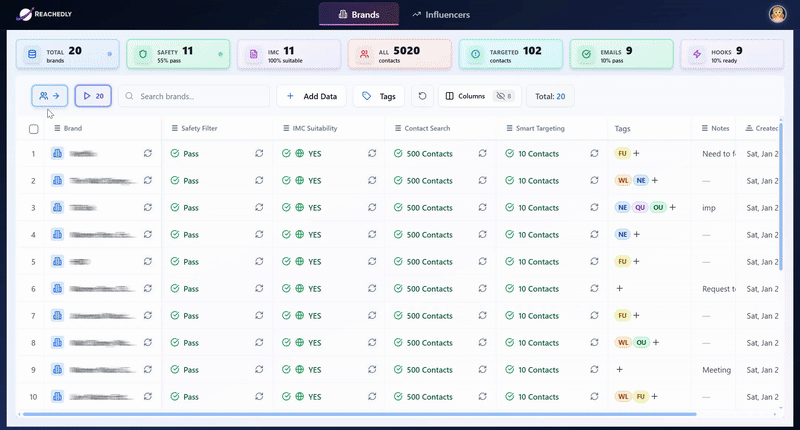The height and width of the screenshot is (430, 800).
Task: Tick the select-all checkbox in header
Action: pyautogui.click(x=34, y=129)
